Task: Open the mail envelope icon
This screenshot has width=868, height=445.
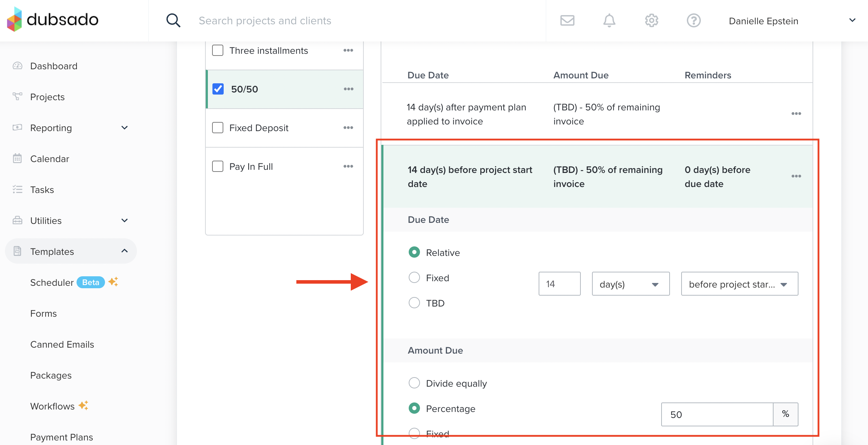Action: (567, 20)
